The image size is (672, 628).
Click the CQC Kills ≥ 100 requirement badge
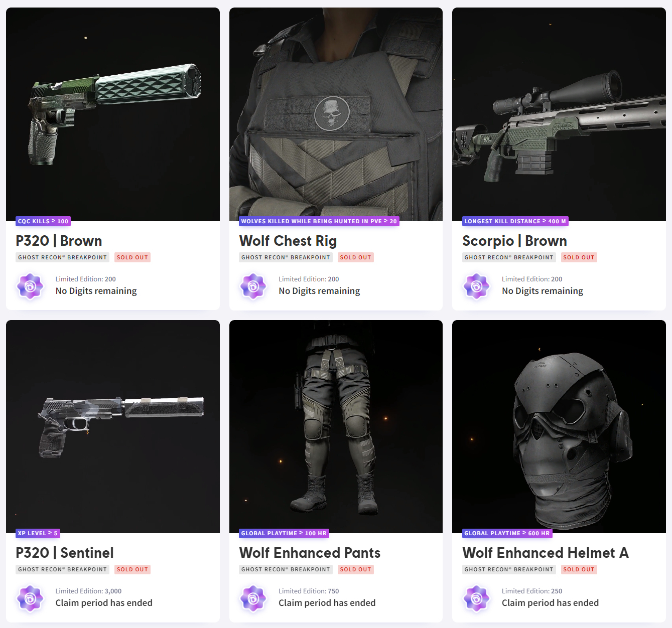tap(43, 221)
